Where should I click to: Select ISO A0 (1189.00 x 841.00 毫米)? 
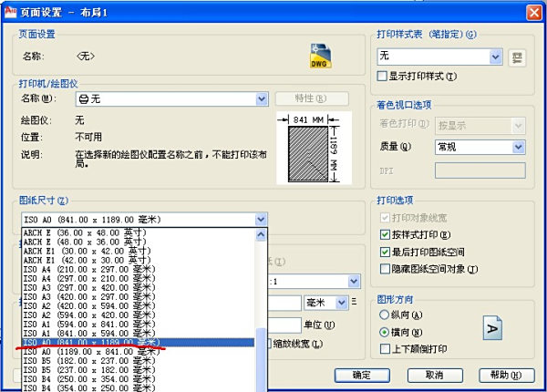[139, 352]
